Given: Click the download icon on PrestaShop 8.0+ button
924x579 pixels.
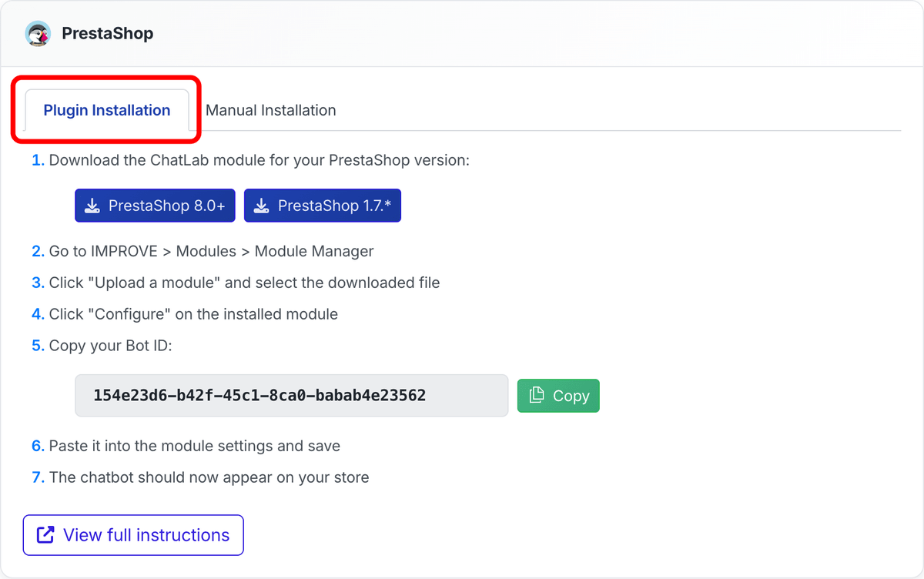Looking at the screenshot, I should tap(93, 206).
